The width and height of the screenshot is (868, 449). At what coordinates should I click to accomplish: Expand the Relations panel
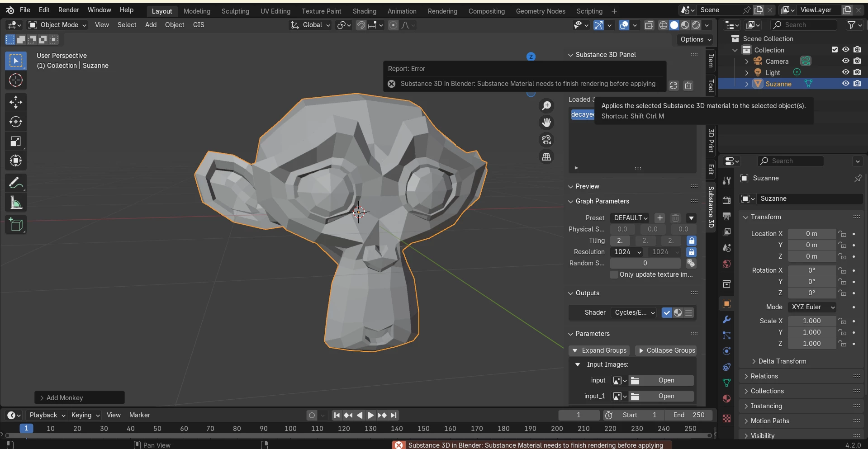(x=764, y=376)
